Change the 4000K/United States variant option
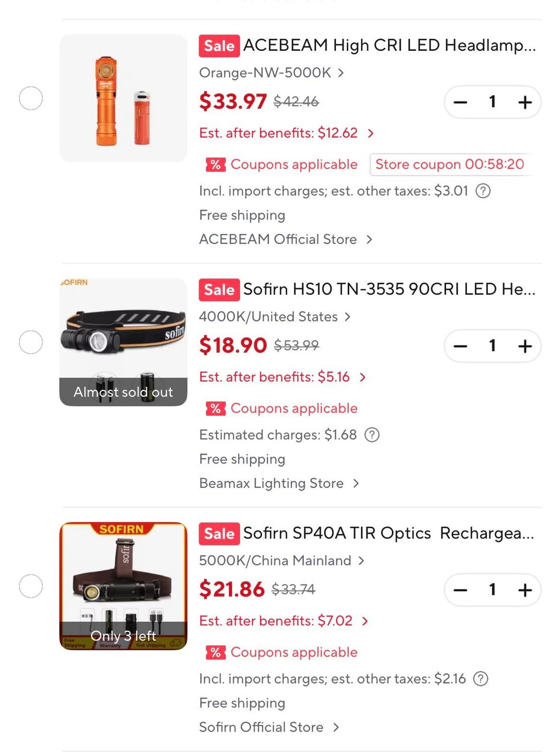Viewport: 559px width, 756px height. (274, 317)
